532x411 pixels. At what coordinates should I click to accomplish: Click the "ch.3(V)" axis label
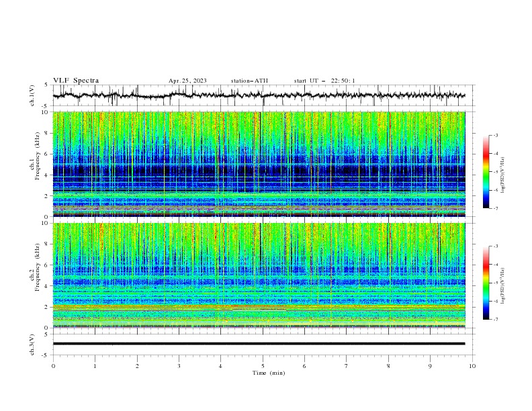point(32,345)
